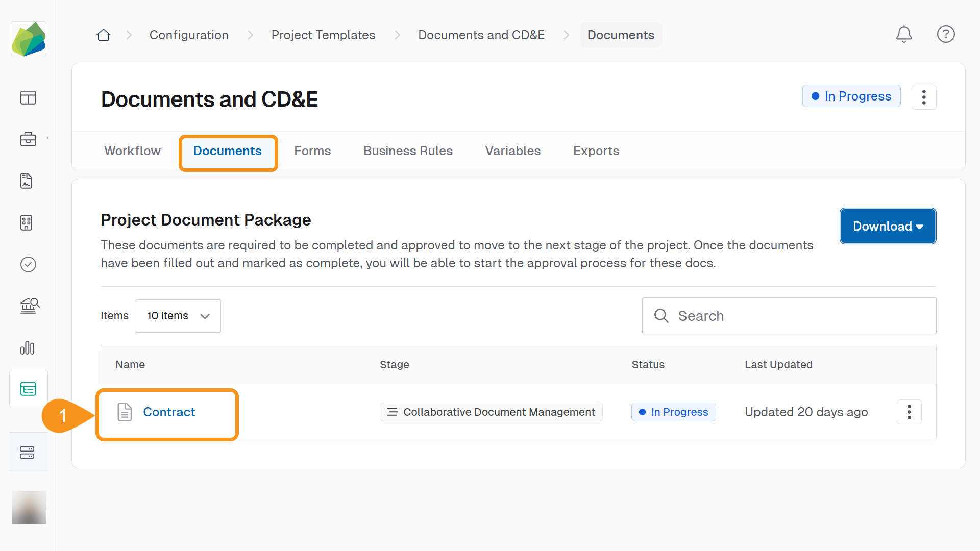Switch to the Business Rules tab
Screen dimensions: 980x551
point(408,151)
